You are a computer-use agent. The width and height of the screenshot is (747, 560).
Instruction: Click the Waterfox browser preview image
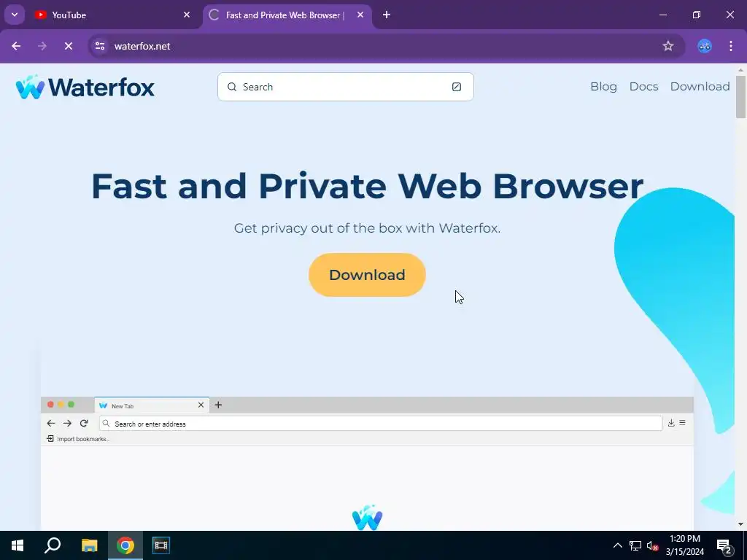click(367, 463)
